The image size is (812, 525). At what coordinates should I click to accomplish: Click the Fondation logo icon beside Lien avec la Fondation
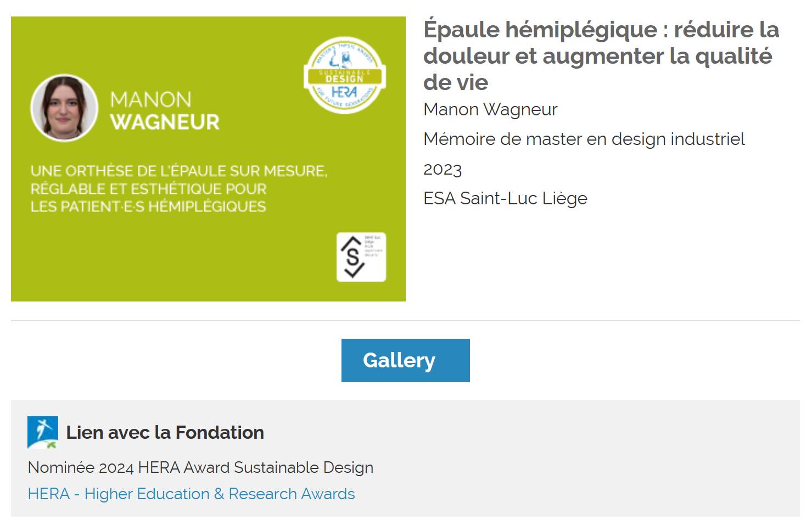coord(43,432)
